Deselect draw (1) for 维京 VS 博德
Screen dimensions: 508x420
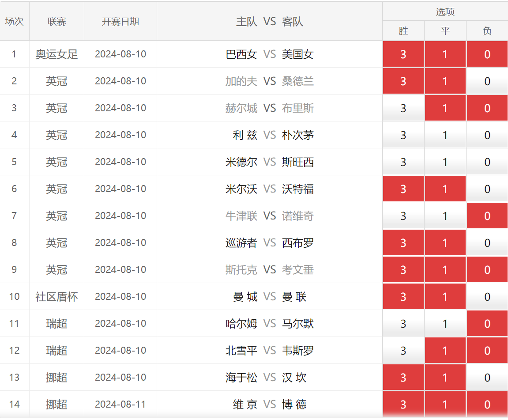pos(445,404)
